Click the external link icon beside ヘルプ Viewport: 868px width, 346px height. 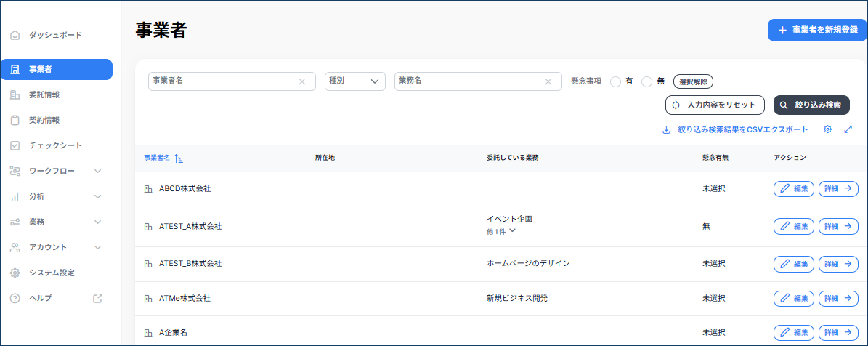click(98, 299)
